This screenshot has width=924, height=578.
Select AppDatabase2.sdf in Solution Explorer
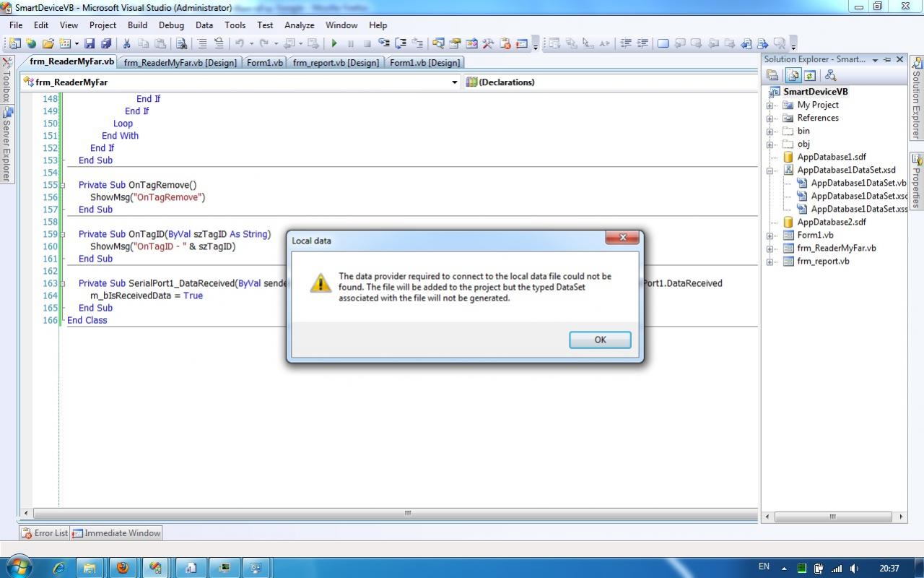(x=831, y=223)
